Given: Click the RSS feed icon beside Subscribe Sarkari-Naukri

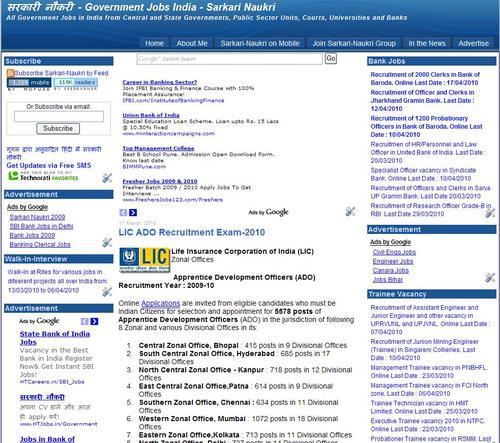Looking at the screenshot, I should [x=10, y=73].
